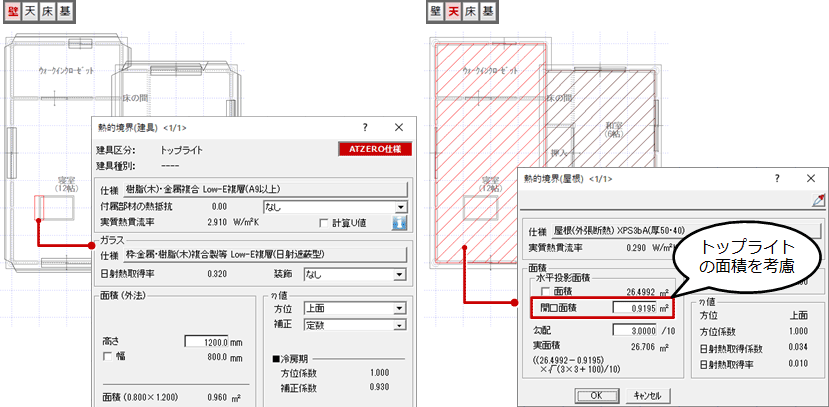The width and height of the screenshot is (829, 407).
Task: Toggle the 幅 checkbox
Action: (107, 357)
